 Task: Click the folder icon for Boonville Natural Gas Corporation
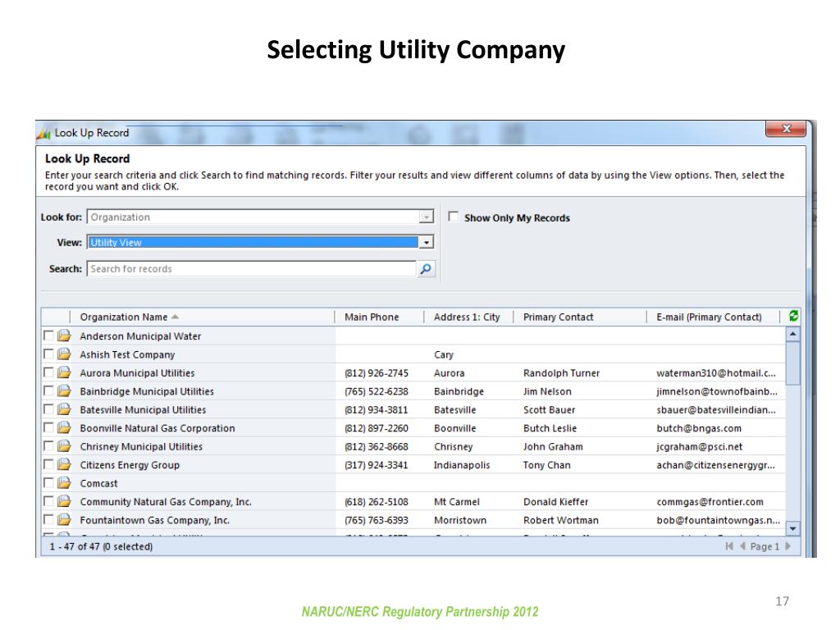[64, 427]
